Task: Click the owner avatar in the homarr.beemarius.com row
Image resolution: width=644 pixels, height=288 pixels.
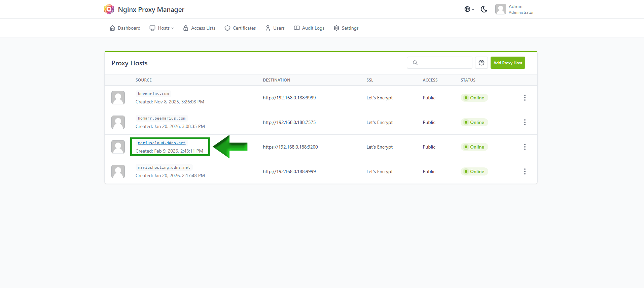Action: click(118, 122)
